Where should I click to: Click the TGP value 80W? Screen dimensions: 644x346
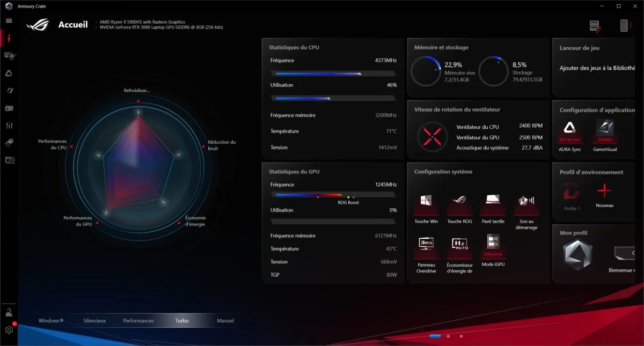click(x=391, y=275)
